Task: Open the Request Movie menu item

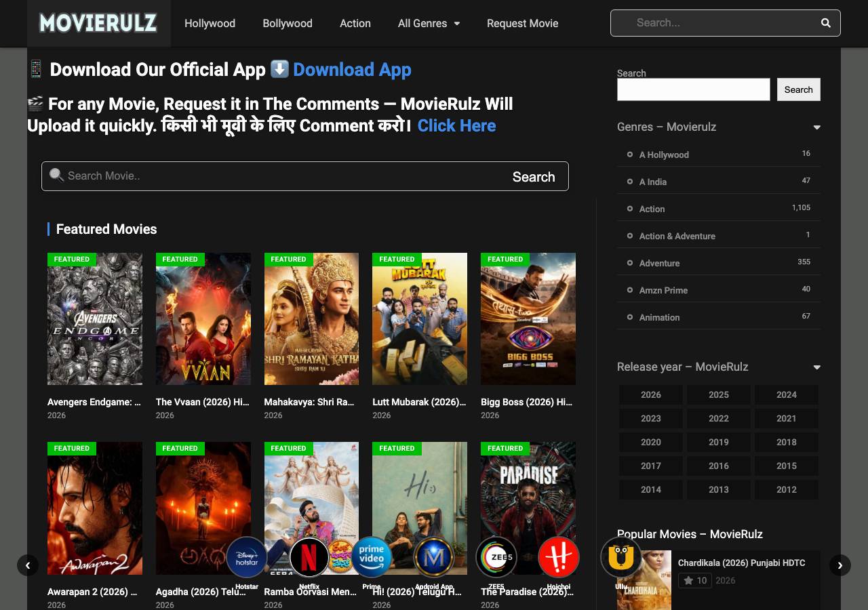Action: (523, 23)
